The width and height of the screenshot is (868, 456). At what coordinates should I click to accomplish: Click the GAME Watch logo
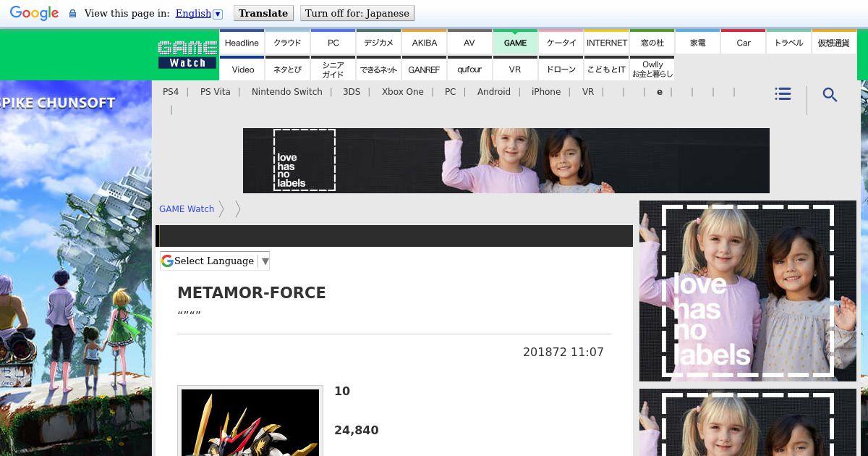click(x=187, y=54)
